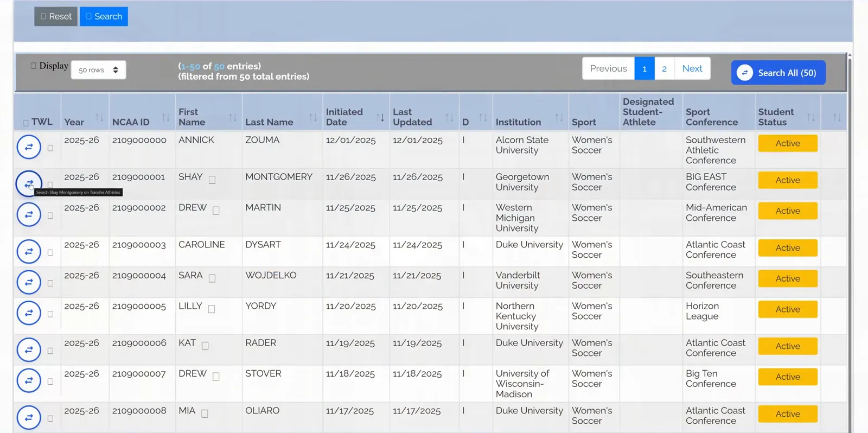Click the small icon beside first name SARA
Image resolution: width=868 pixels, height=433 pixels.
tap(212, 278)
